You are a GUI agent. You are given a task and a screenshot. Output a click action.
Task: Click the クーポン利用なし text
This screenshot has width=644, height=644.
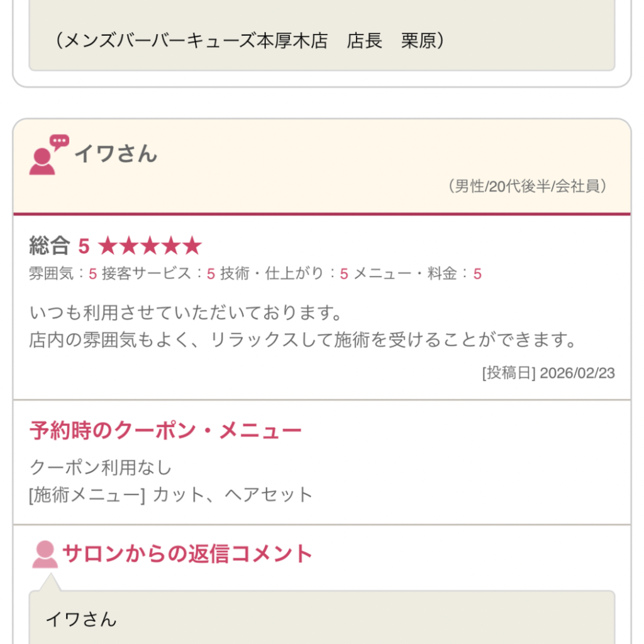tap(101, 467)
